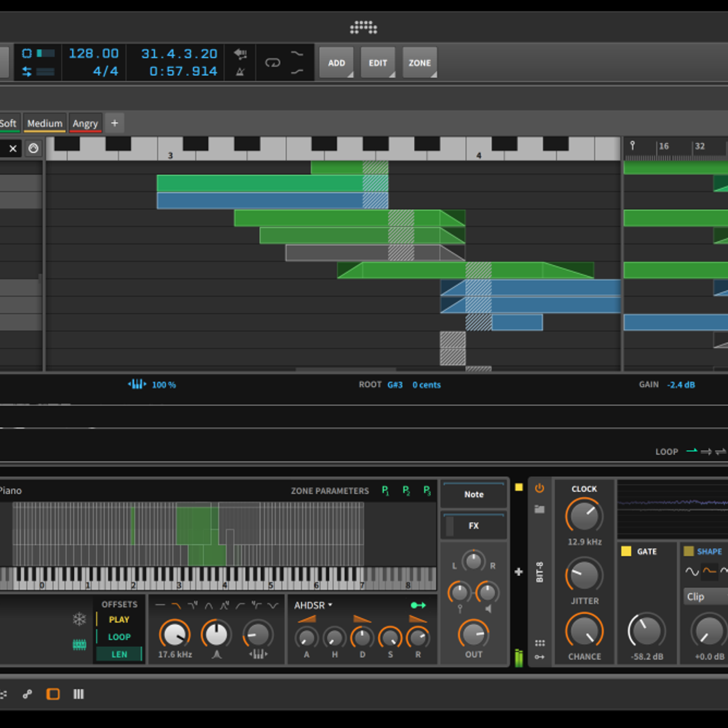Click the 100 % zoom value
Screen dimensions: 728x728
tap(164, 385)
